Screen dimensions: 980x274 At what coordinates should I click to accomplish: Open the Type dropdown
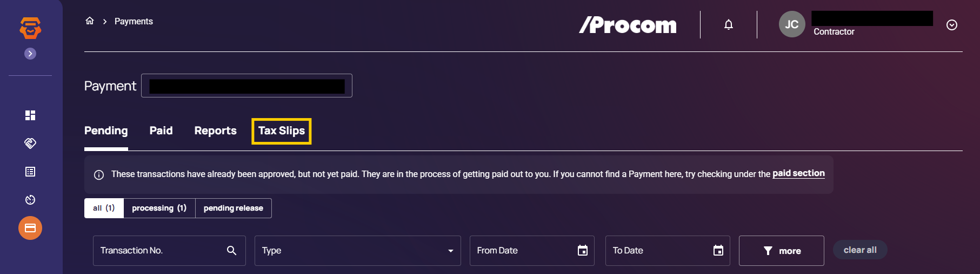[357, 251]
